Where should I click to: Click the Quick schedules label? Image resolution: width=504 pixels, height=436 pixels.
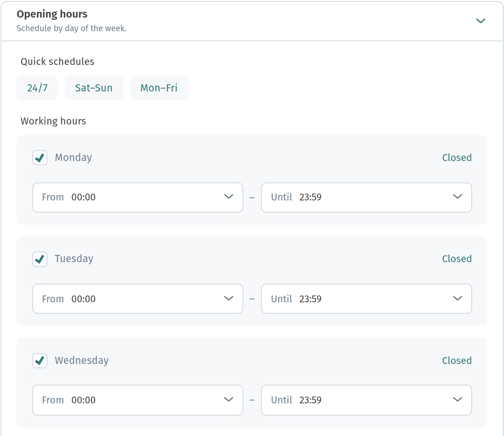(x=57, y=62)
